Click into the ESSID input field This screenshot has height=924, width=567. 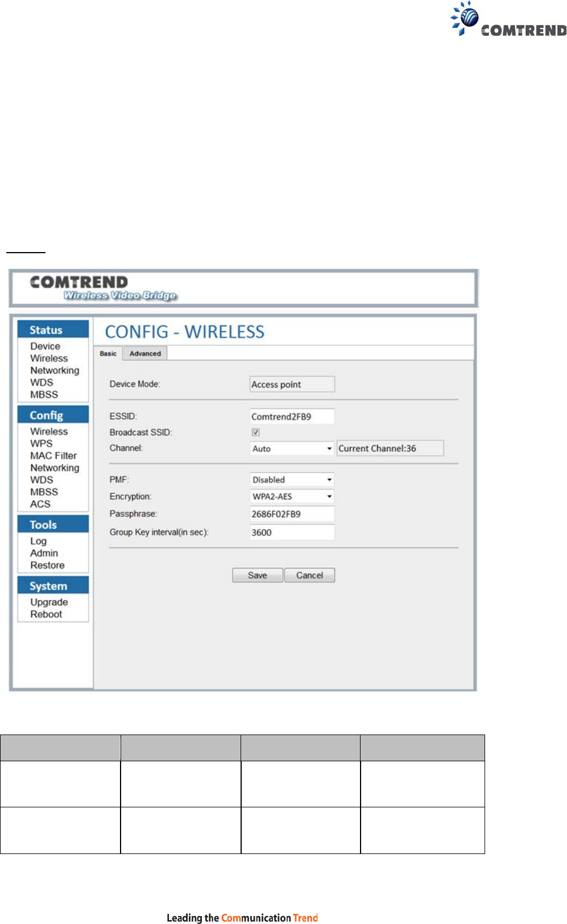292,416
